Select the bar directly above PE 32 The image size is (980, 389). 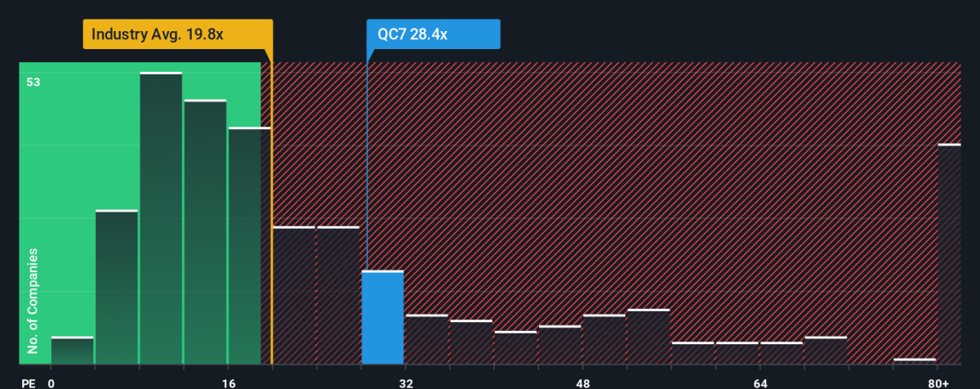(x=427, y=339)
